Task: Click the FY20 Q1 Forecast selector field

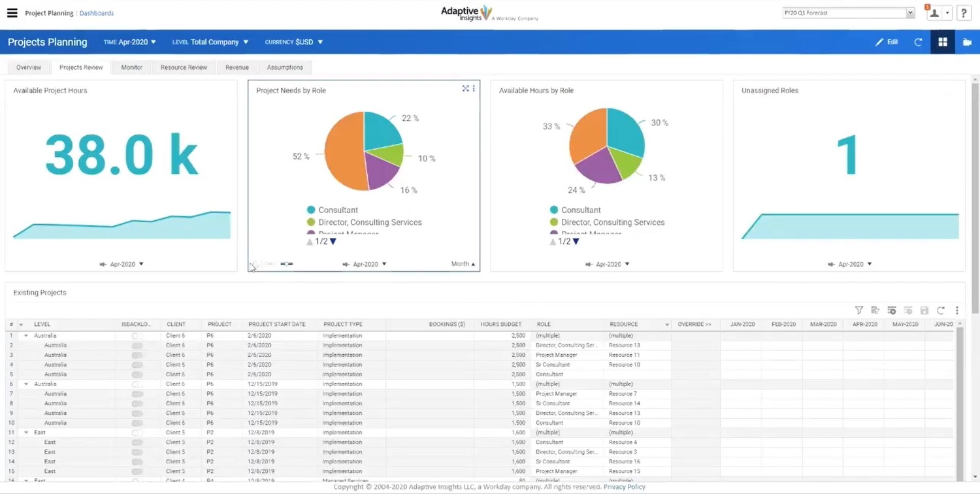Action: [x=843, y=12]
